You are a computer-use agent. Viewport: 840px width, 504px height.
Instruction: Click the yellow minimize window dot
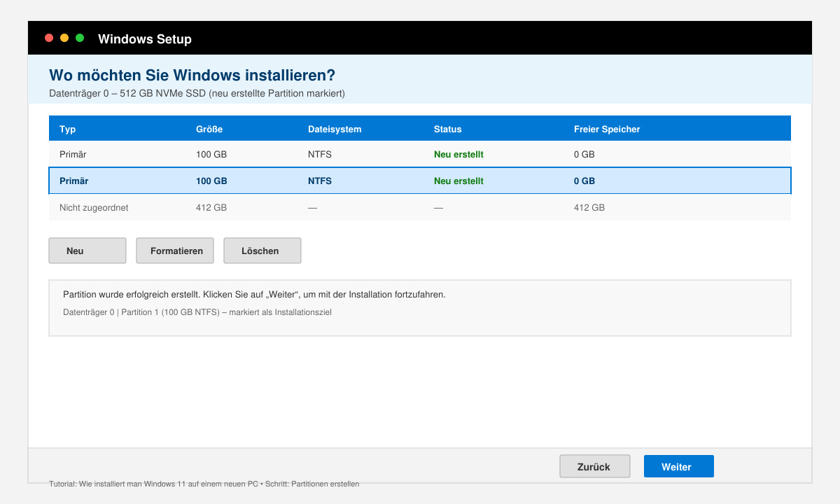[64, 38]
